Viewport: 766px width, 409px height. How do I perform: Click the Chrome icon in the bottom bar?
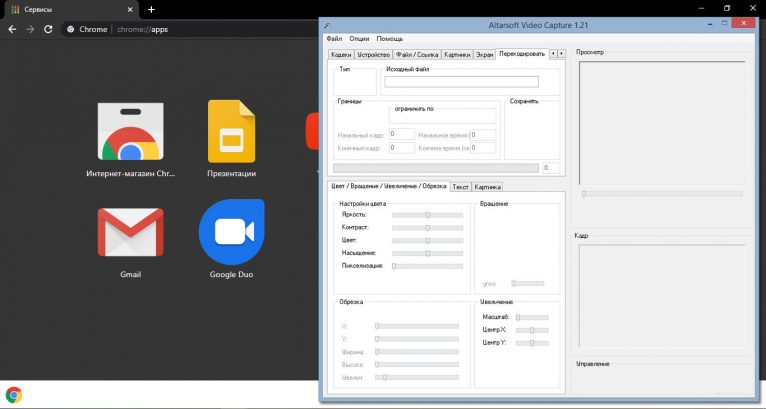tap(14, 395)
